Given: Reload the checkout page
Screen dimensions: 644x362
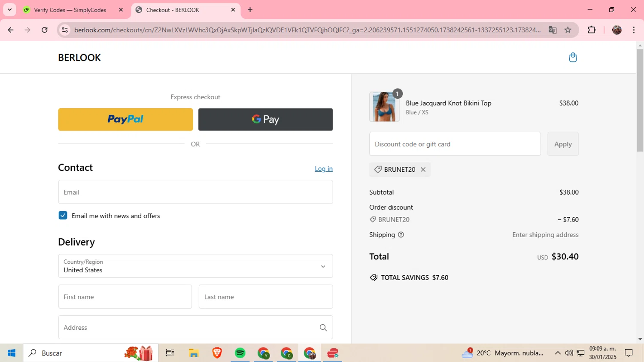Looking at the screenshot, I should pos(45,30).
